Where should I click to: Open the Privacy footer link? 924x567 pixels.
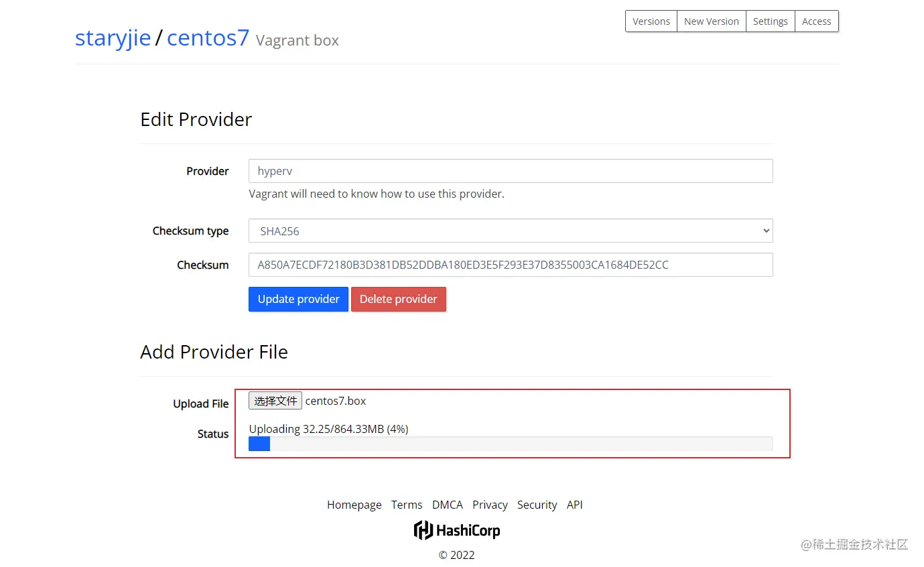pyautogui.click(x=490, y=505)
